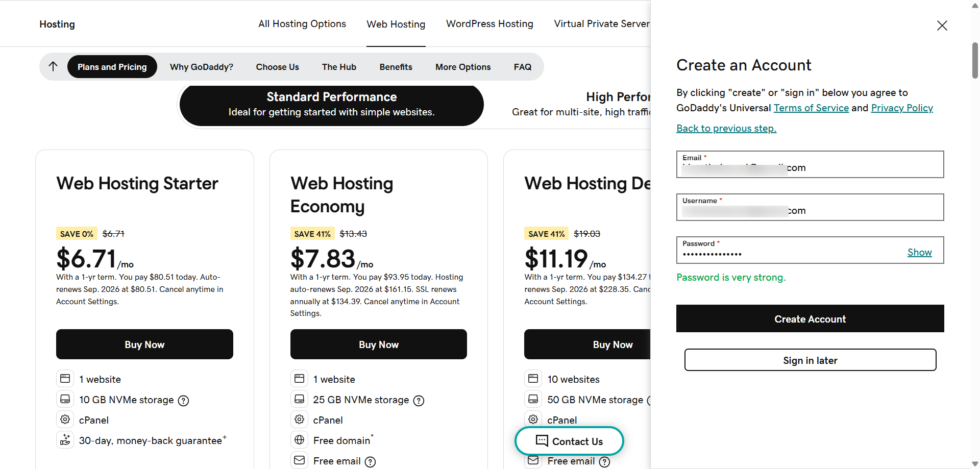Click the scroll-to-top arrow icon
Image resolution: width=980 pixels, height=469 pixels.
pyautogui.click(x=53, y=66)
